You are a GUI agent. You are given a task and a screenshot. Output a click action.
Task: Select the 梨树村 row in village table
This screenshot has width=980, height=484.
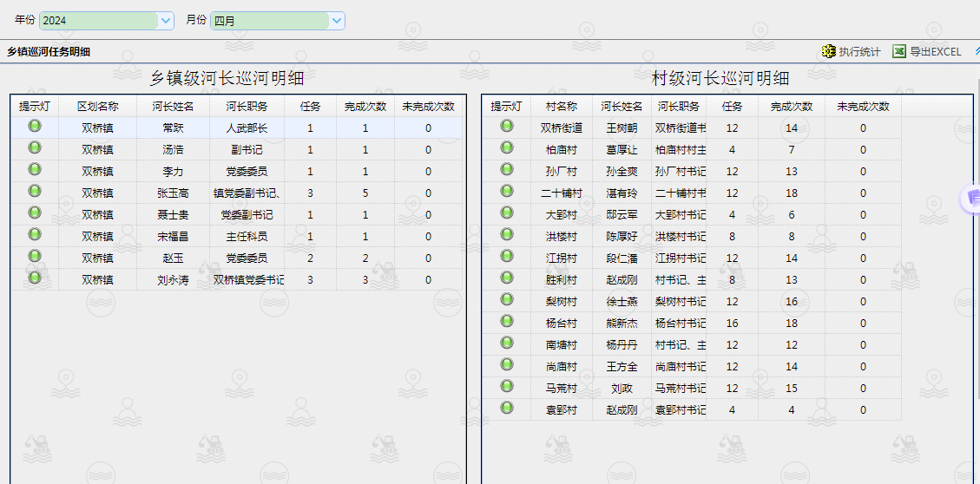(561, 302)
